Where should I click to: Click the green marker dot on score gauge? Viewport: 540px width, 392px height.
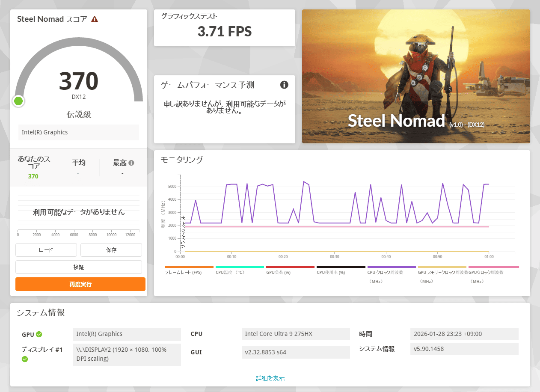pyautogui.click(x=18, y=101)
